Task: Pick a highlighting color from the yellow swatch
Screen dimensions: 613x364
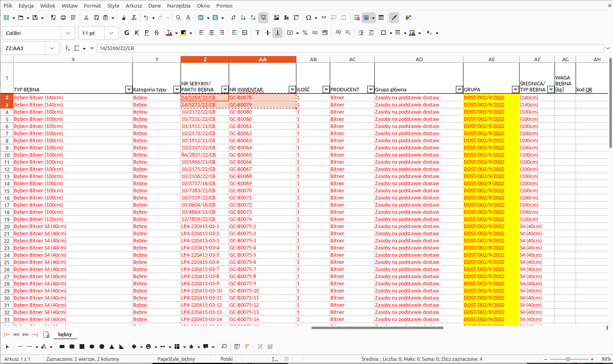Action: [183, 33]
